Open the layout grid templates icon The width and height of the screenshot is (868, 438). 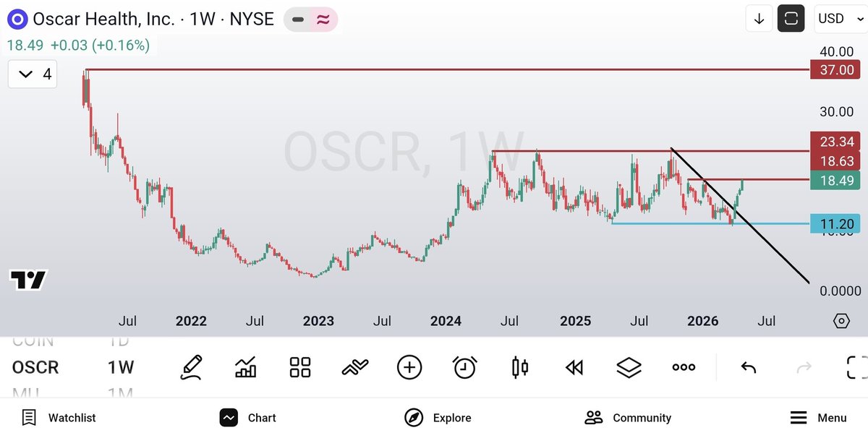point(300,367)
